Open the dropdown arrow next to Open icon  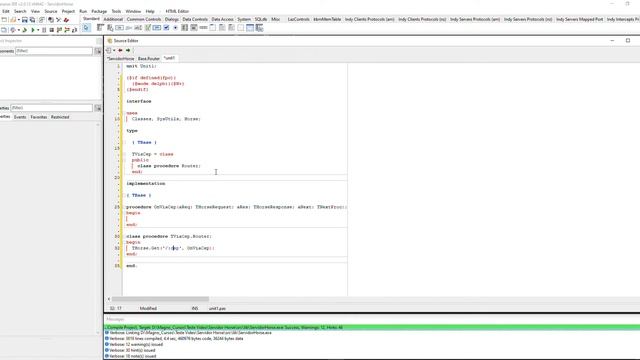(x=18, y=20)
